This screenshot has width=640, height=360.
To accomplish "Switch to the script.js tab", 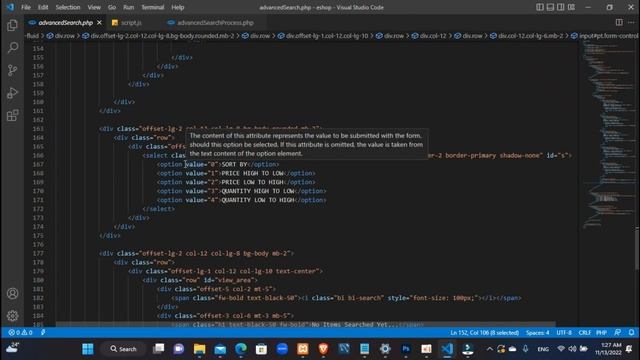I will 131,23.
